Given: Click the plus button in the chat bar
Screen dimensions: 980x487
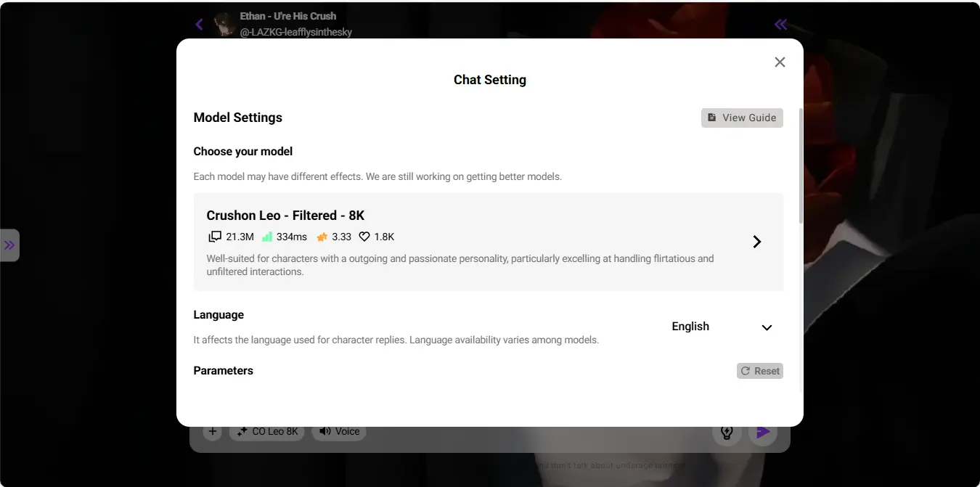Looking at the screenshot, I should [212, 432].
